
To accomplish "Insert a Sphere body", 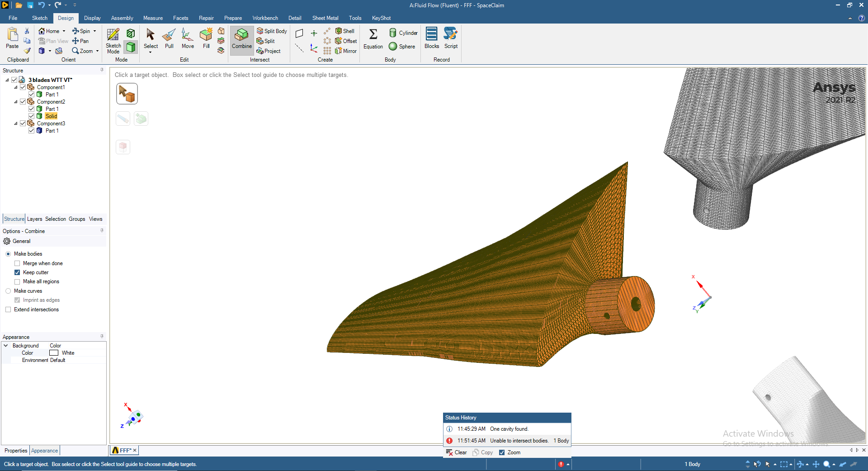I will tap(402, 47).
